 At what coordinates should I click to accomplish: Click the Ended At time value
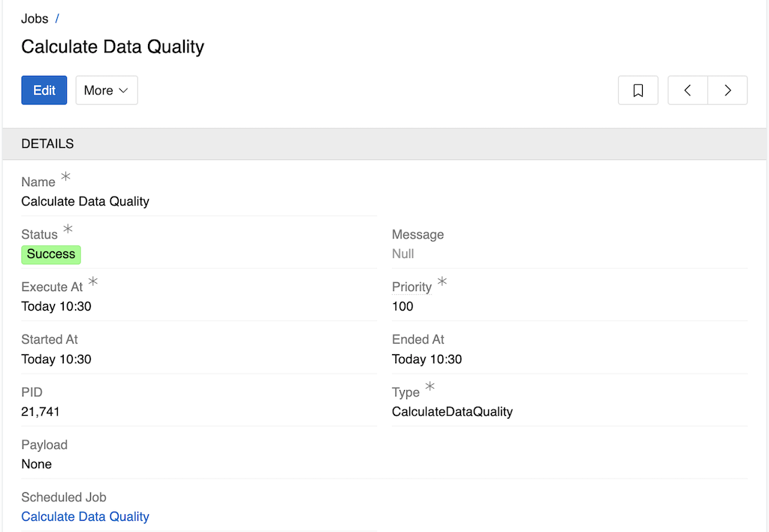click(427, 359)
